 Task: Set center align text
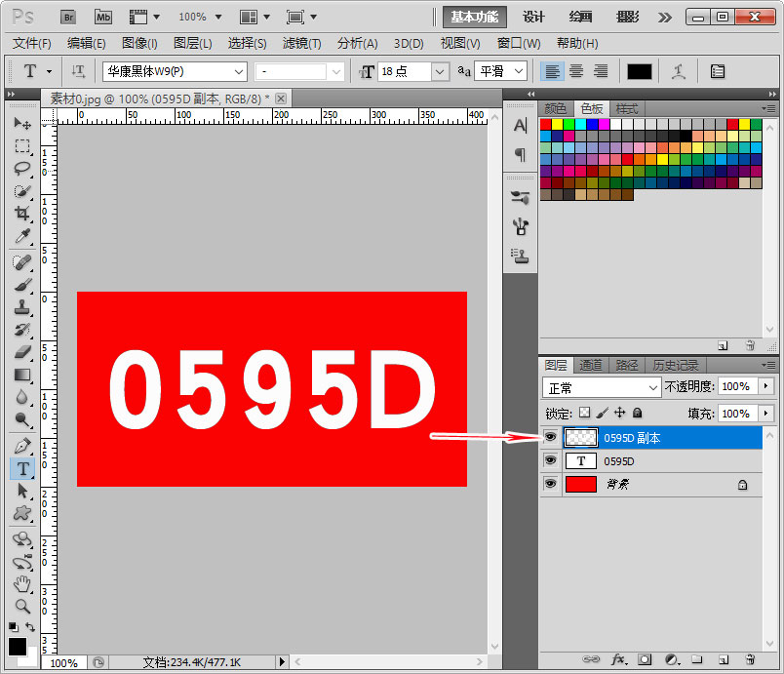click(x=576, y=71)
